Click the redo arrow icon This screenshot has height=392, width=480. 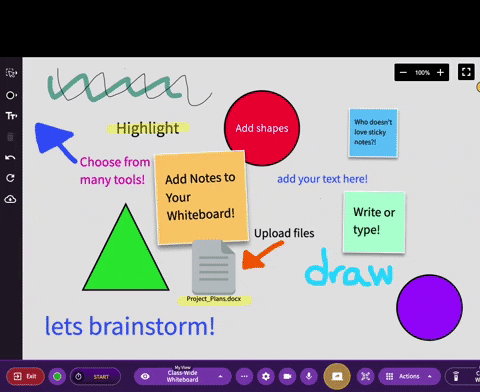(10, 178)
